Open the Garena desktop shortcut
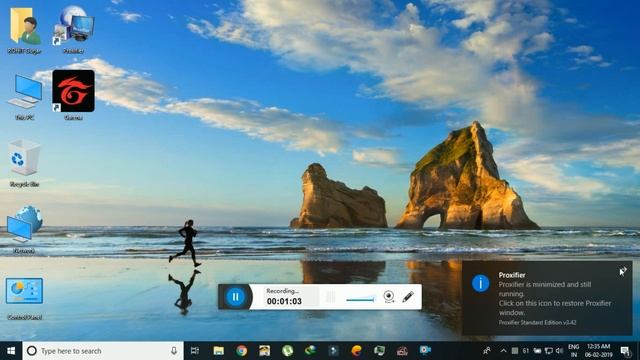The width and height of the screenshot is (640, 360). coord(73,95)
